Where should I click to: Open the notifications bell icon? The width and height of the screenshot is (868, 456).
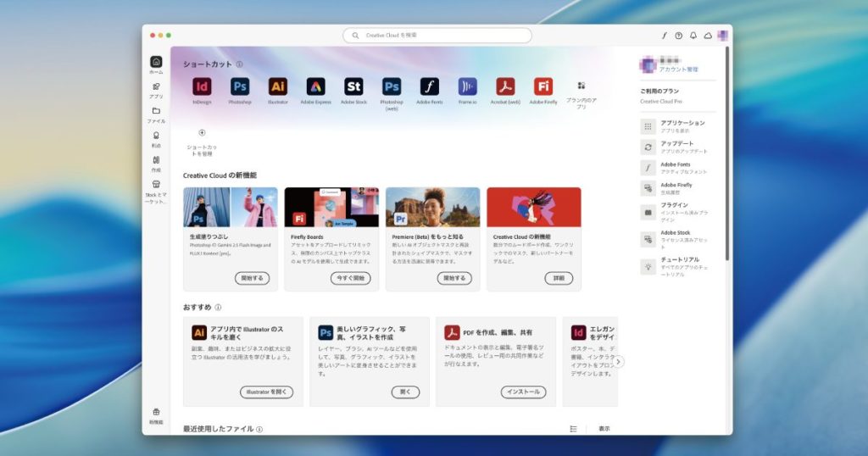point(693,36)
